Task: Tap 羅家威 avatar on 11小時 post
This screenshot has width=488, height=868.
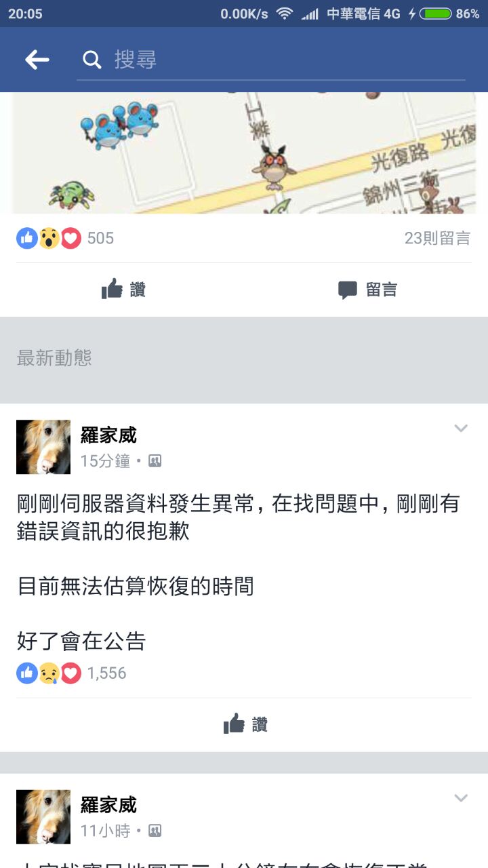Action: pos(43,816)
